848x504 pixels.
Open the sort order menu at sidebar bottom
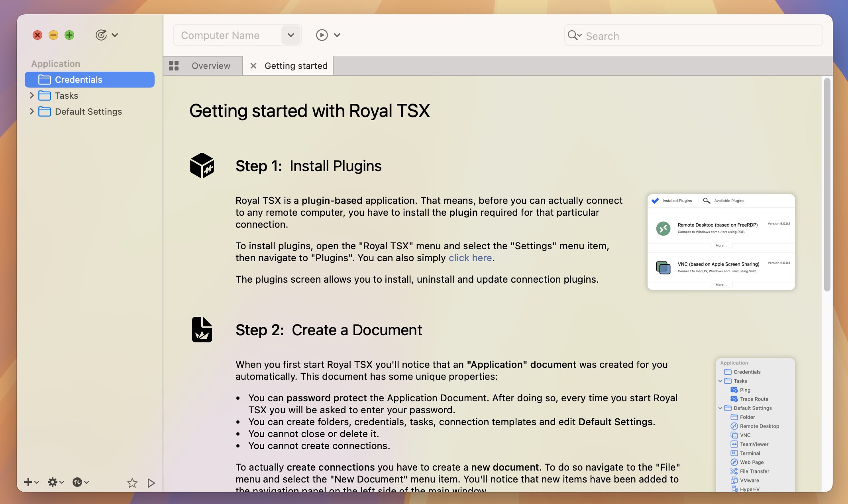click(x=80, y=483)
